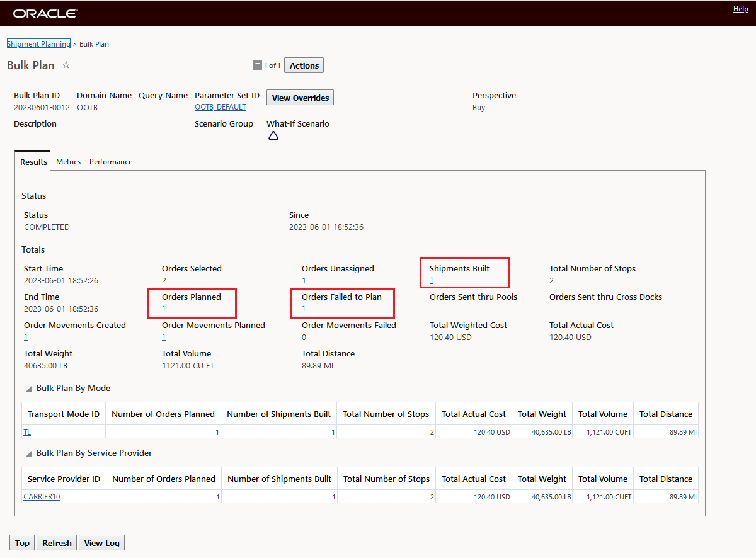Click the Top button
This screenshot has width=756, height=558.
tap(22, 543)
